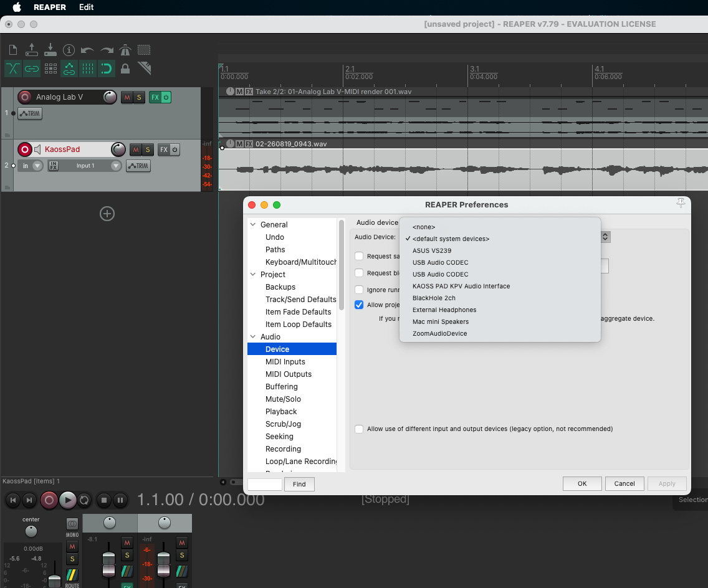Click the record monitoring speaker icon on KaossPad
Viewport: 708px width, 588px height.
pos(37,149)
